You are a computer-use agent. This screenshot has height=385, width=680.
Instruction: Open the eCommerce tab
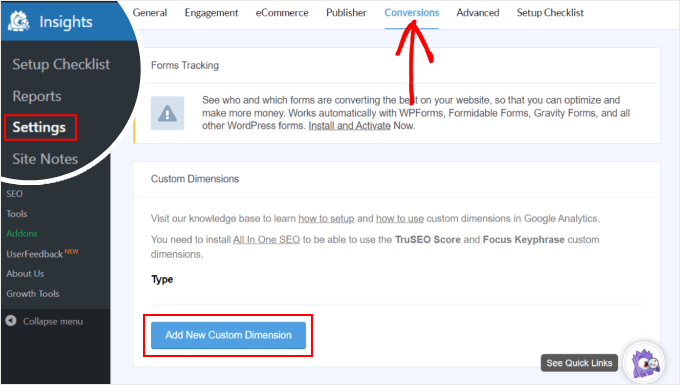(282, 13)
